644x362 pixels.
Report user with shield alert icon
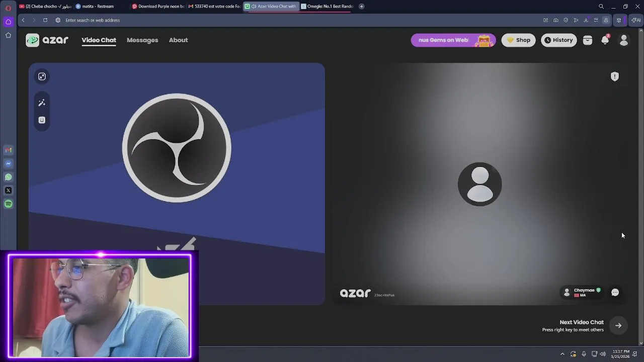(615, 76)
